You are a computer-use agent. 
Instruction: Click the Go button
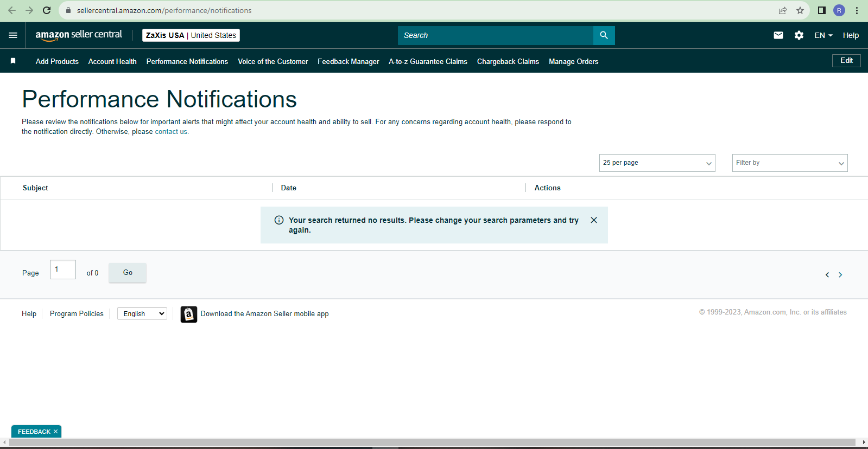pyautogui.click(x=128, y=273)
